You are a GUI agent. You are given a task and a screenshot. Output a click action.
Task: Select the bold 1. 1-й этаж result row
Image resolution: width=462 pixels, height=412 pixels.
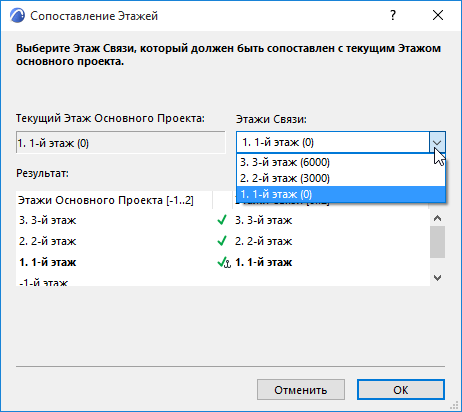click(223, 262)
